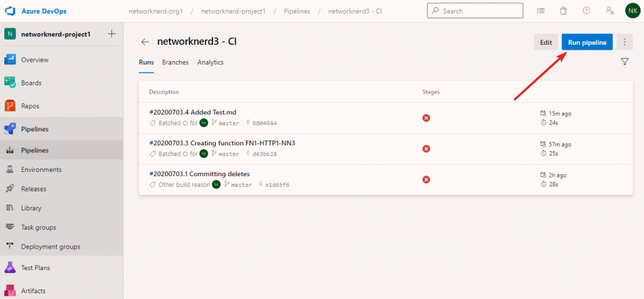Click the Pipelines sub-item icon
The width and height of the screenshot is (644, 299).
click(10, 150)
